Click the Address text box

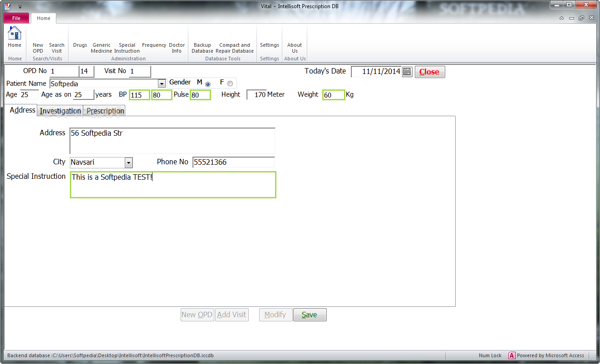(x=172, y=141)
